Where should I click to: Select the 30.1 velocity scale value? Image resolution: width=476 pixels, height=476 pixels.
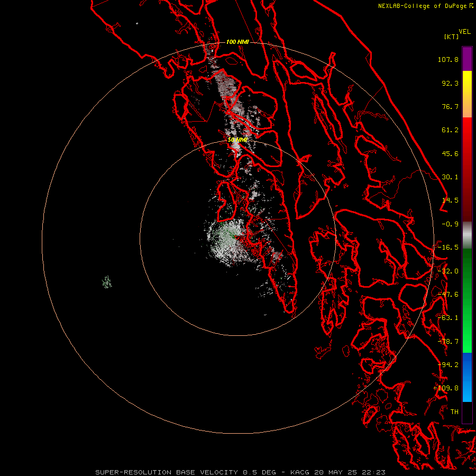pyautogui.click(x=450, y=177)
